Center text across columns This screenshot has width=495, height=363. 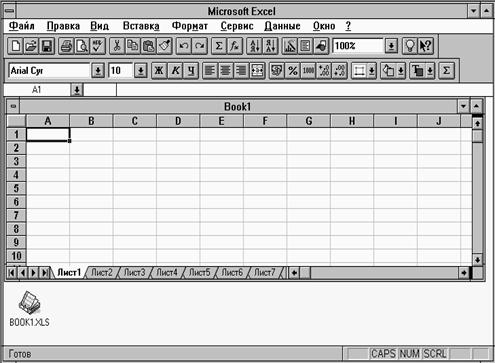point(257,71)
